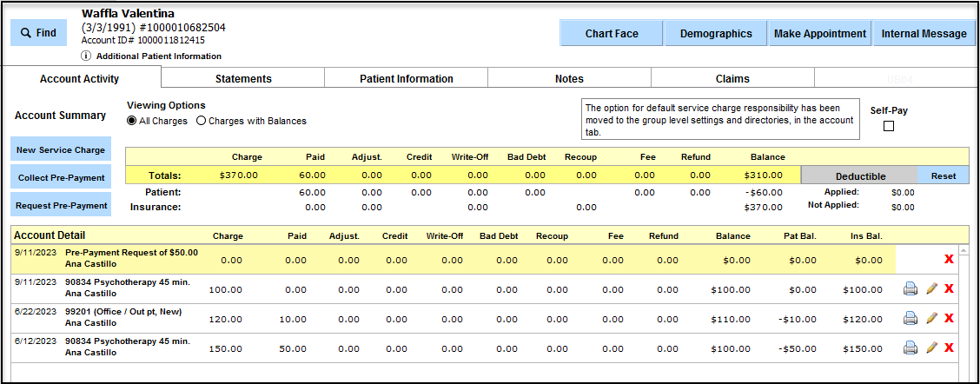Click the pencil edit icon for 99201 charge
Image resolution: width=980 pixels, height=384 pixels.
coord(931,318)
